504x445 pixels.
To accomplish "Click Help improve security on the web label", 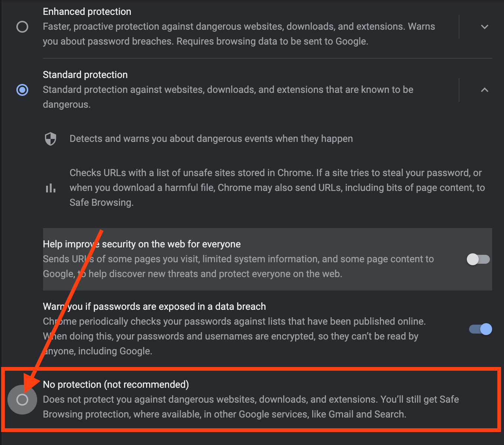I will coord(142,244).
